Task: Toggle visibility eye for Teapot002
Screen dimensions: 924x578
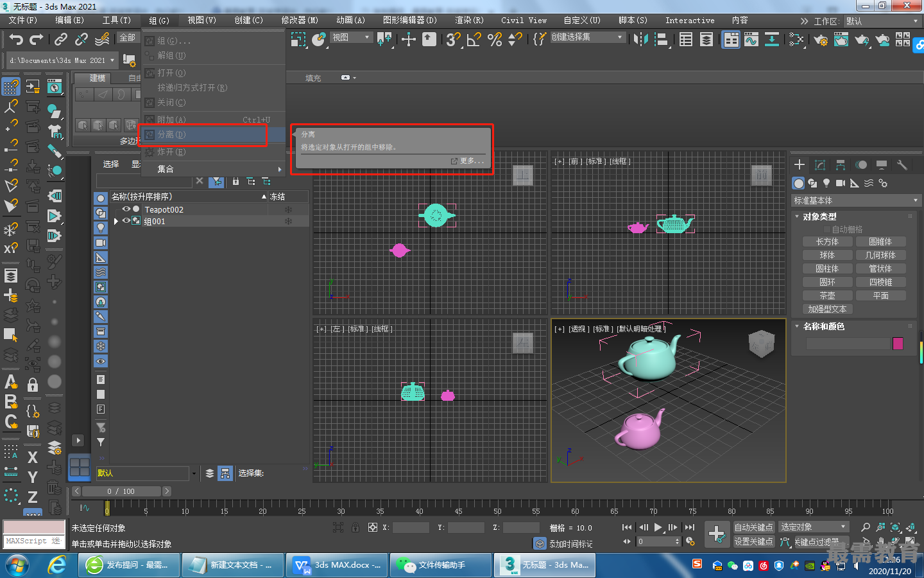Action: pos(126,209)
